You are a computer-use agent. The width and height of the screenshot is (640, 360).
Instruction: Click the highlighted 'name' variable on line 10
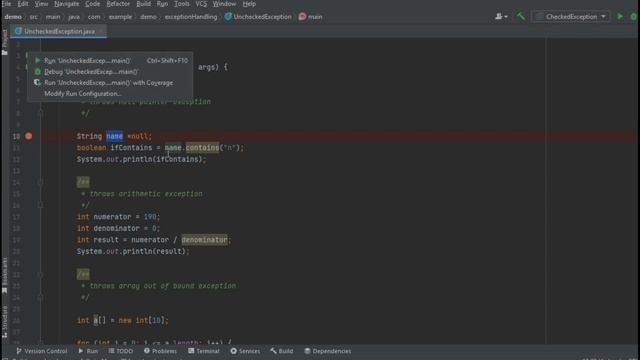coord(114,136)
